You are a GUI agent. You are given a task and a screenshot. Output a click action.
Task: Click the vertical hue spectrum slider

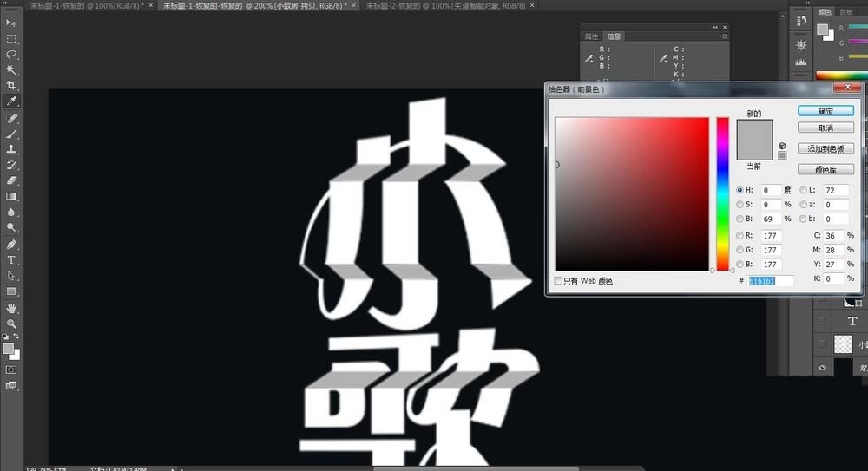pos(722,193)
